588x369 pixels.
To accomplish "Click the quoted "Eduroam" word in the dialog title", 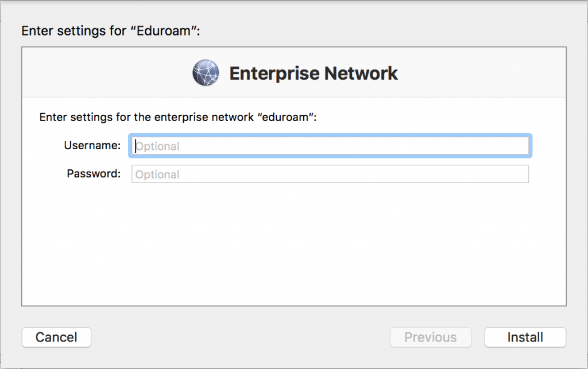I will [164, 31].
